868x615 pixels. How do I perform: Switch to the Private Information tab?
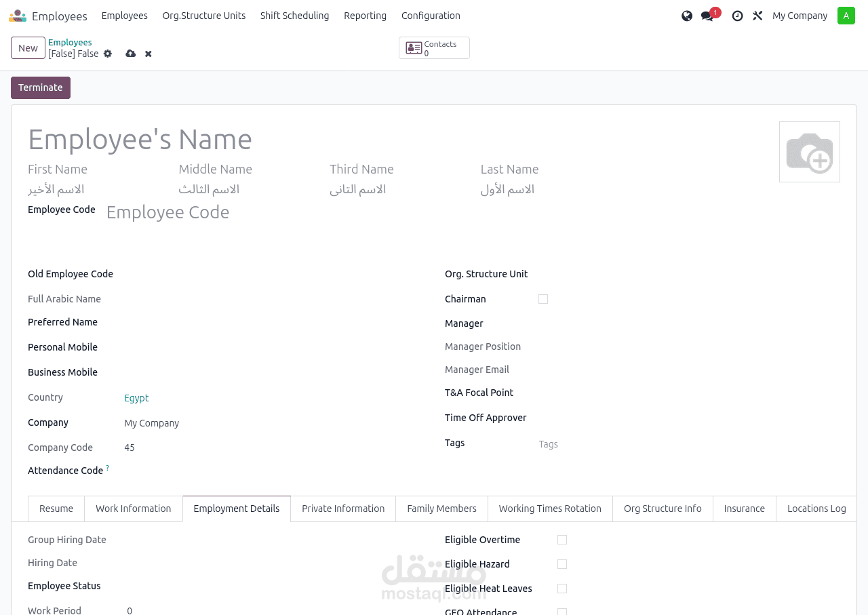point(342,508)
